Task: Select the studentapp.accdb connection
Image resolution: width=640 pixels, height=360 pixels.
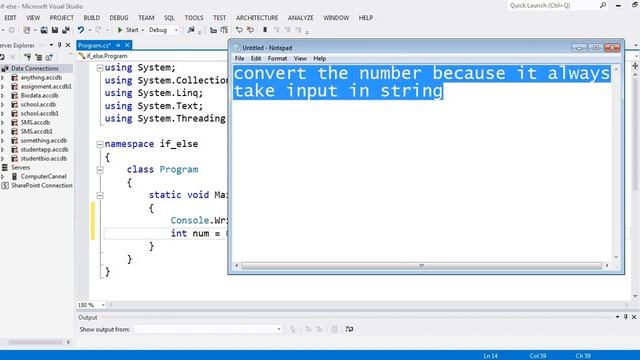Action: tap(44, 149)
